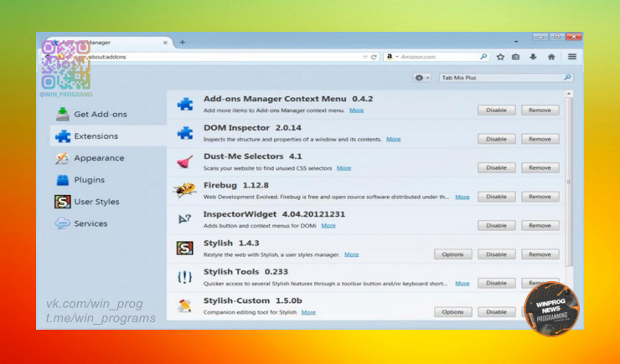
Task: Click the Dust-Me Selectors broom icon
Action: [x=184, y=161]
